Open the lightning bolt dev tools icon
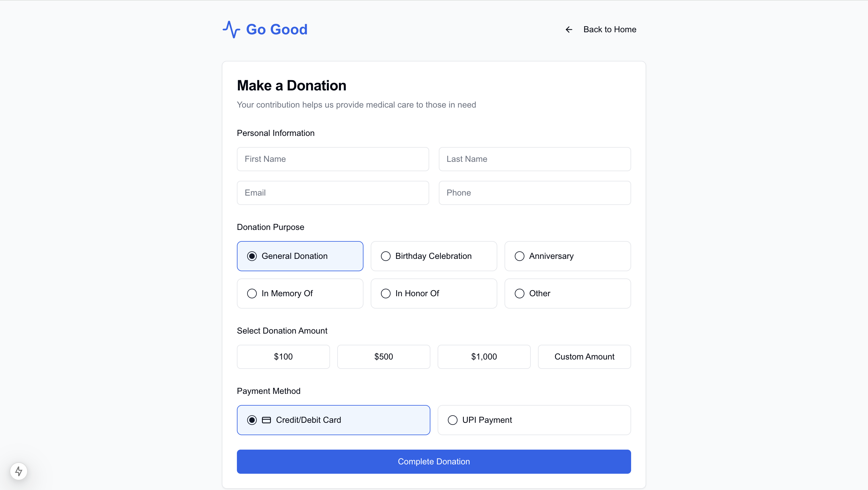This screenshot has width=868, height=490. [x=18, y=471]
